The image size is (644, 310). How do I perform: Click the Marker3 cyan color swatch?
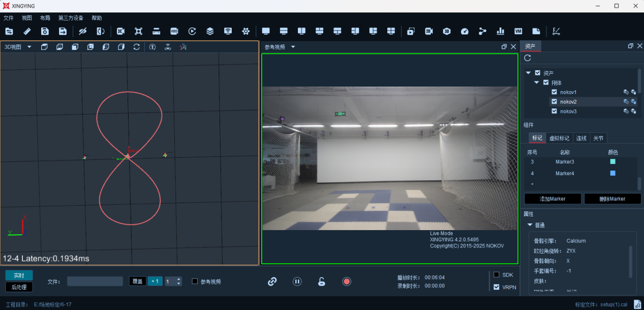(612, 162)
